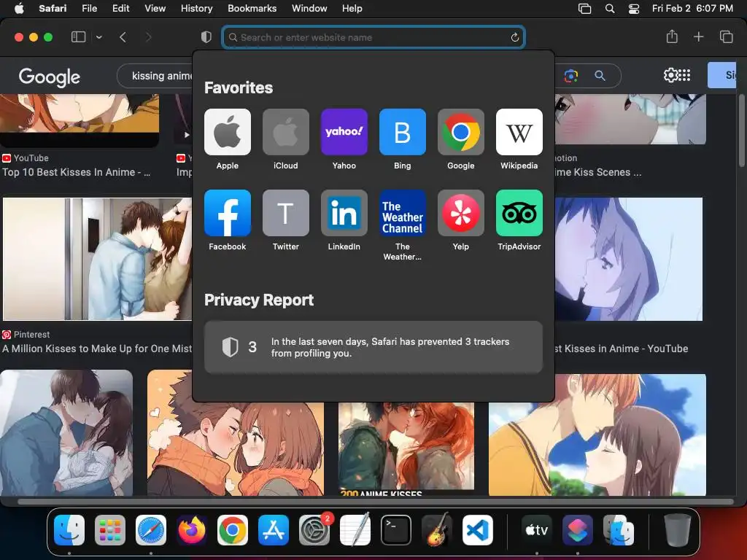Open Shortcuts app from the Dock
747x560 pixels.
tap(578, 530)
